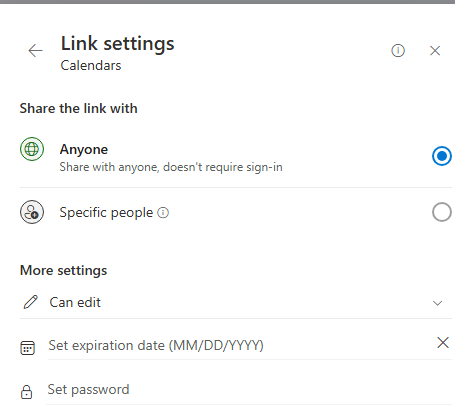Click the Set expiration date field
This screenshot has height=415, width=455.
(240, 345)
